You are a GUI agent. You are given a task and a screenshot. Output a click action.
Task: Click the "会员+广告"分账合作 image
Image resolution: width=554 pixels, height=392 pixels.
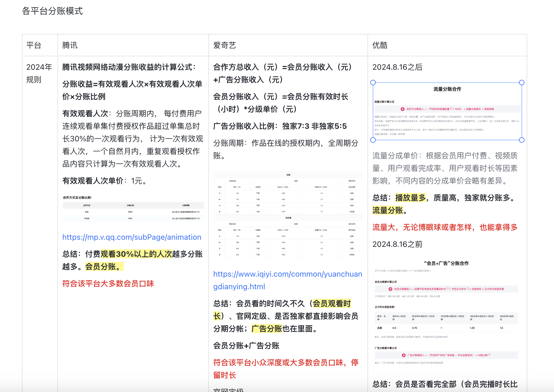[x=446, y=312]
